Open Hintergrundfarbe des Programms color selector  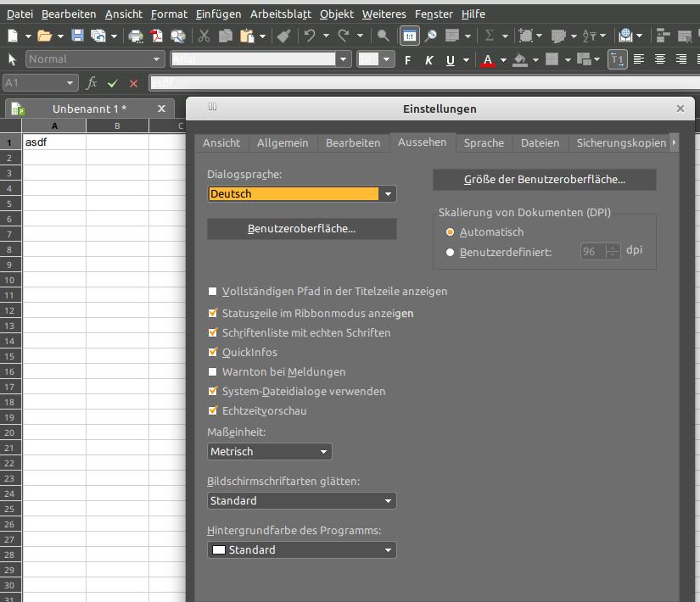click(x=301, y=550)
